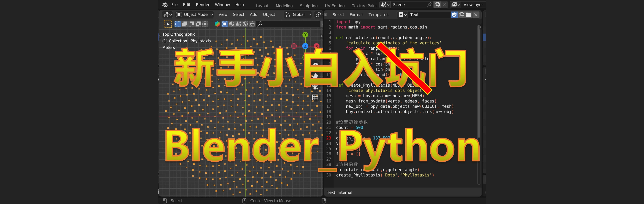This screenshot has height=204, width=644.
Task: Click the Z axis on the navigation gizmo
Action: 305,46
